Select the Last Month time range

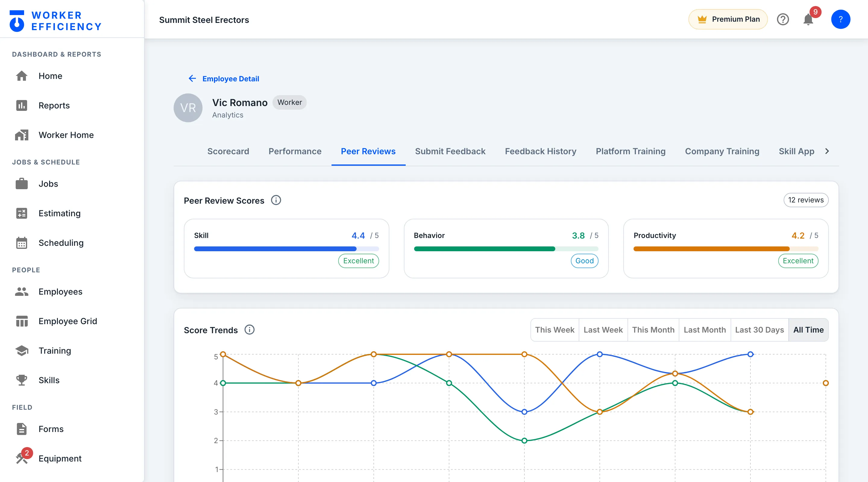tap(705, 330)
